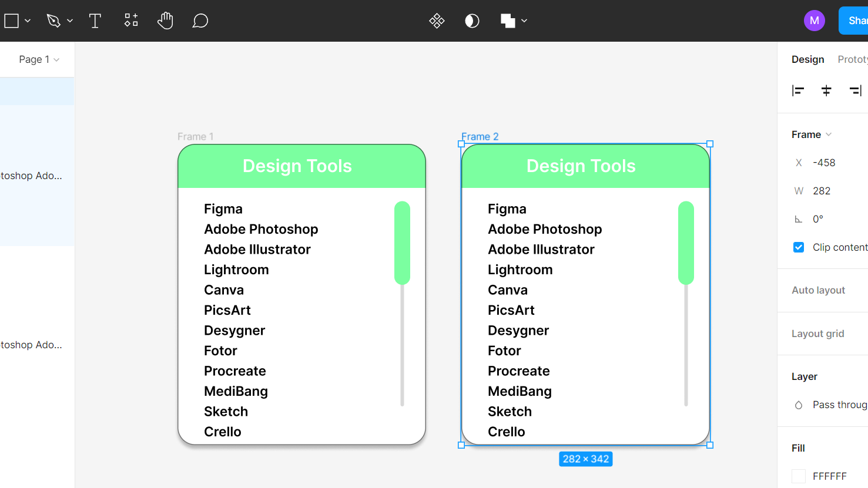This screenshot has height=488, width=868.
Task: Click the blue Share button
Action: (855, 21)
